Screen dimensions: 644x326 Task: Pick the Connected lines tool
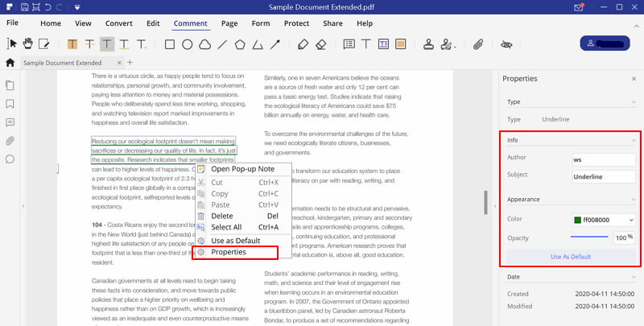point(258,44)
